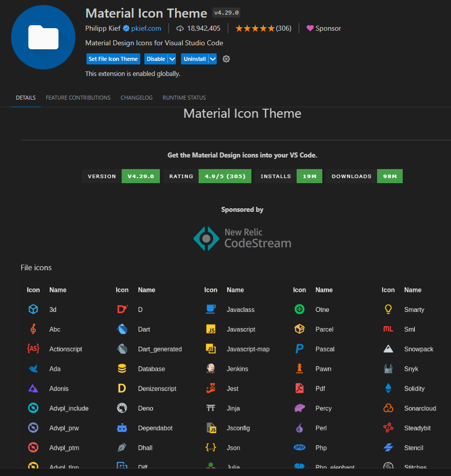Click the (306) ratings count
The height and width of the screenshot is (476, 451).
point(284,29)
